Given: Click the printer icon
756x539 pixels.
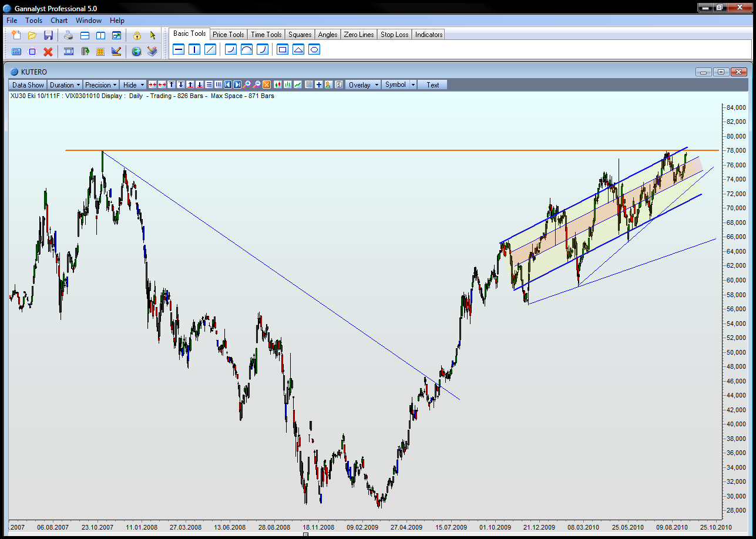Looking at the screenshot, I should 69,35.
